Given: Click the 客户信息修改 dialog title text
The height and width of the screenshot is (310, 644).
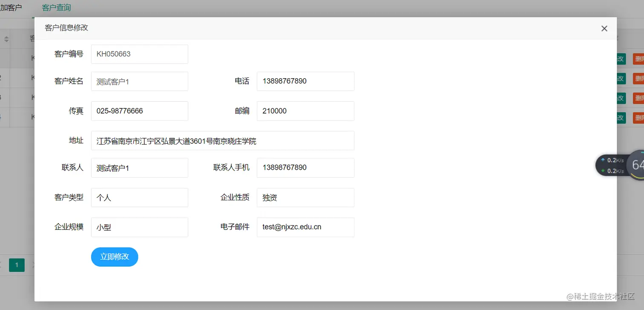Looking at the screenshot, I should 66,28.
